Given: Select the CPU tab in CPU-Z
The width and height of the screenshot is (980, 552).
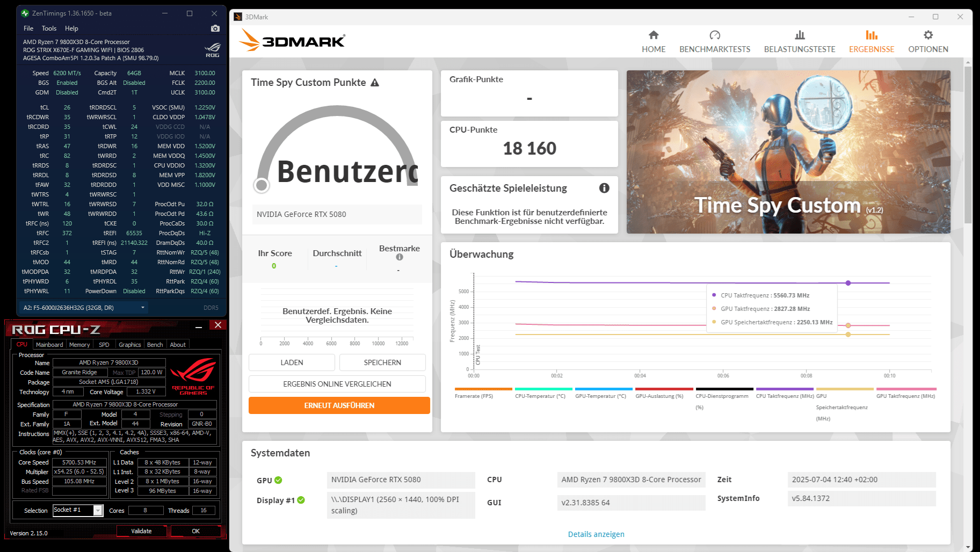Looking at the screenshot, I should pyautogui.click(x=22, y=345).
